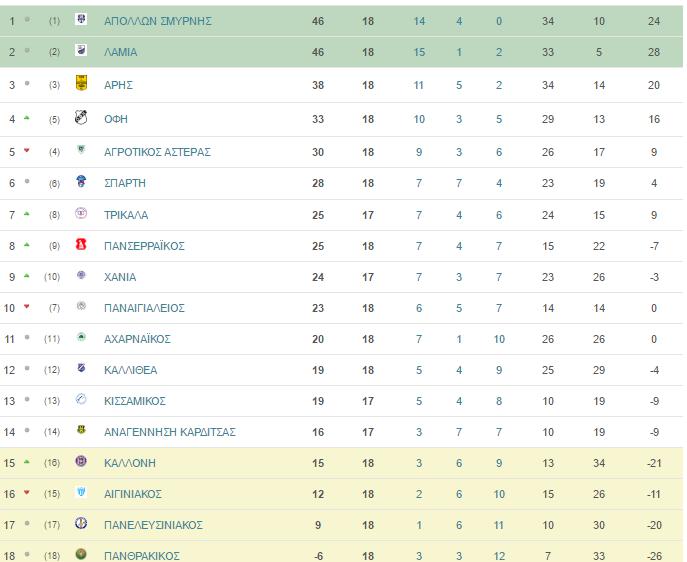
Task: Click red down arrow beside position 16
Action: (27, 493)
